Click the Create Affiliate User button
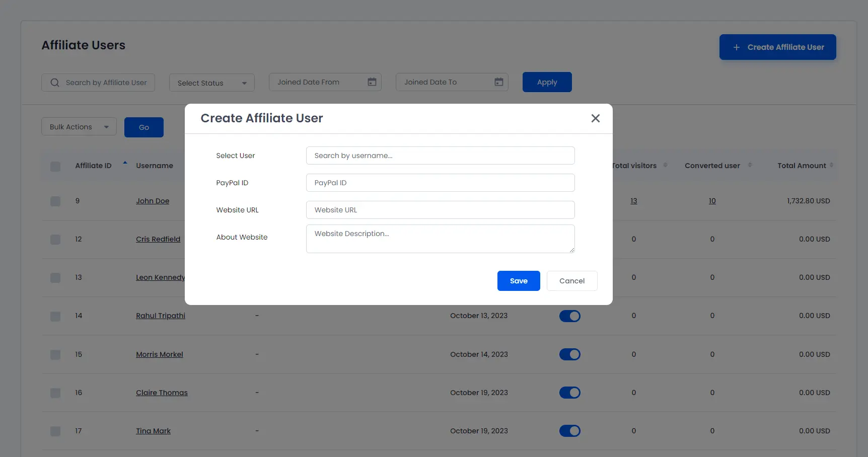 pyautogui.click(x=778, y=47)
